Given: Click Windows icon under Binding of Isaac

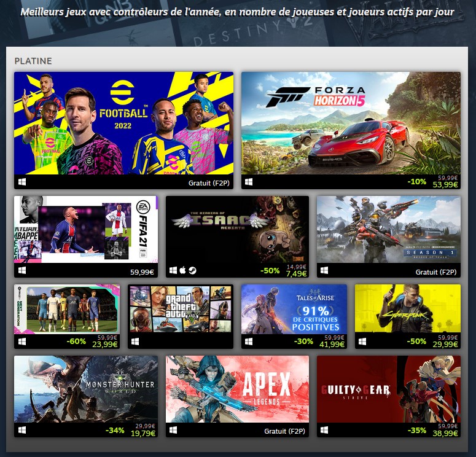Looking at the screenshot, I should [x=173, y=270].
